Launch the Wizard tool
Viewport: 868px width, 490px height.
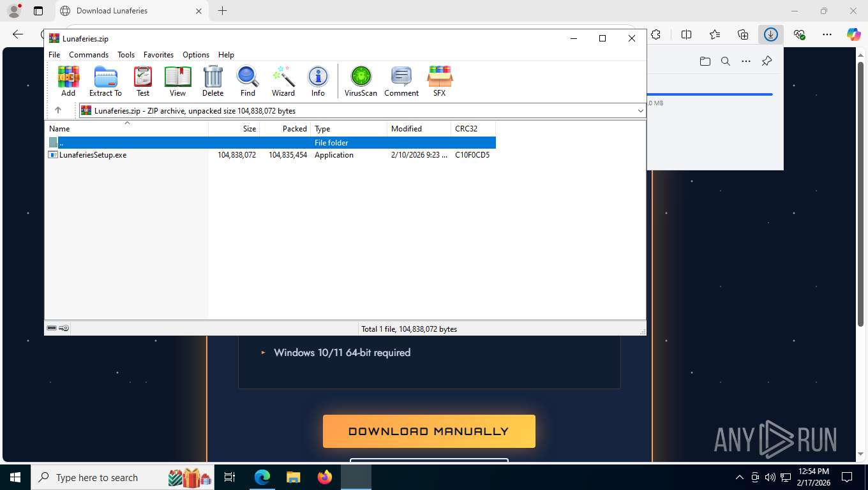283,81
